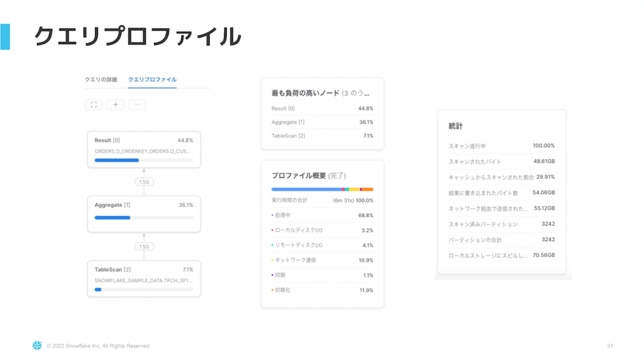Click the plus zoom-in icon
The image size is (644, 361).
[x=115, y=105]
